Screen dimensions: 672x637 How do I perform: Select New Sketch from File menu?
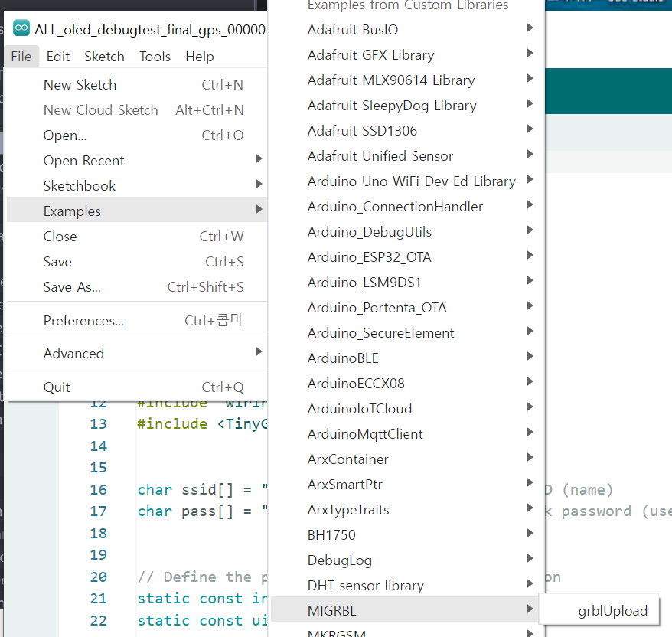pyautogui.click(x=137, y=85)
